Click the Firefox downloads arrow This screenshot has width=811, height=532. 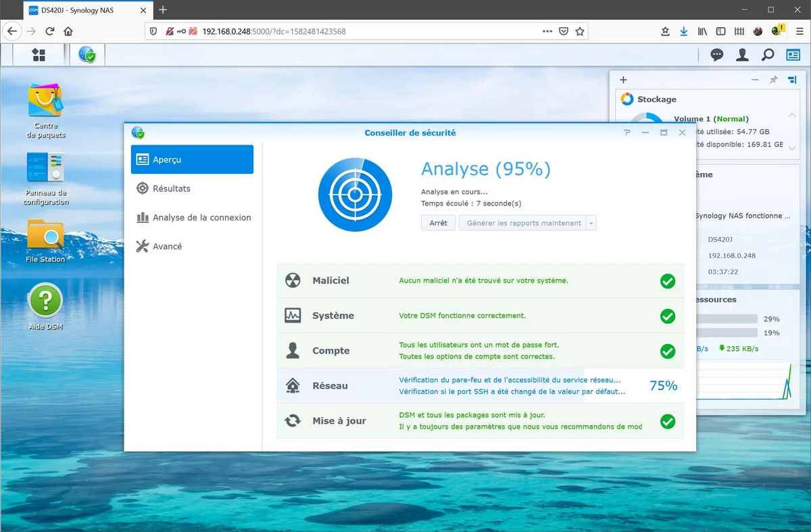[x=684, y=31]
